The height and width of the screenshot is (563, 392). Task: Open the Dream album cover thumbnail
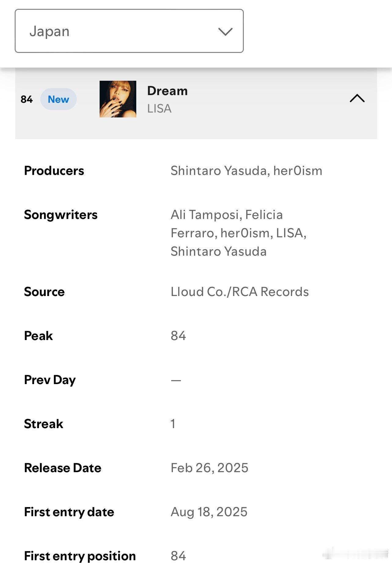(x=118, y=99)
